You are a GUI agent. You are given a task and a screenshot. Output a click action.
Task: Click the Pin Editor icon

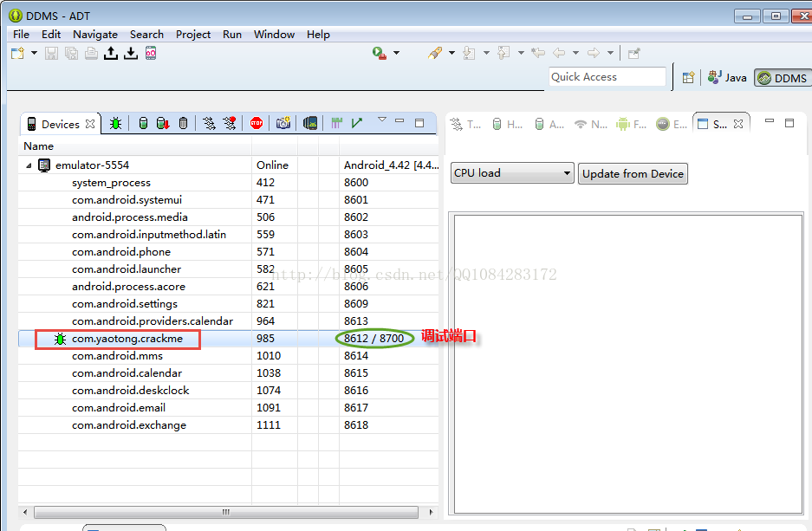pyautogui.click(x=633, y=53)
